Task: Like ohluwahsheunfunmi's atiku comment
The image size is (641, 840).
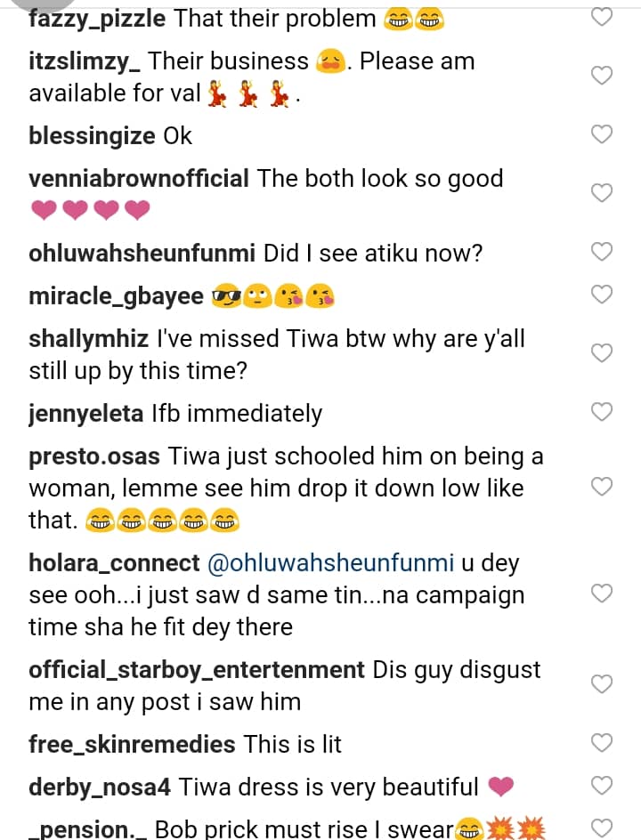Action: pos(603,252)
